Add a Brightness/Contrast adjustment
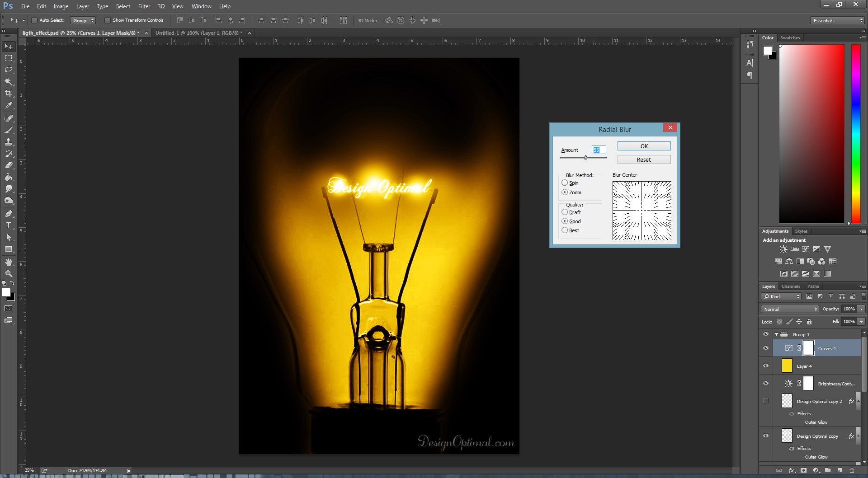The height and width of the screenshot is (478, 868). pyautogui.click(x=783, y=249)
